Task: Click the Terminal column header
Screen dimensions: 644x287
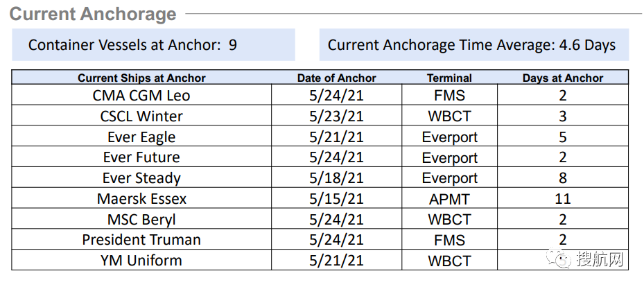Action: pyautogui.click(x=449, y=78)
